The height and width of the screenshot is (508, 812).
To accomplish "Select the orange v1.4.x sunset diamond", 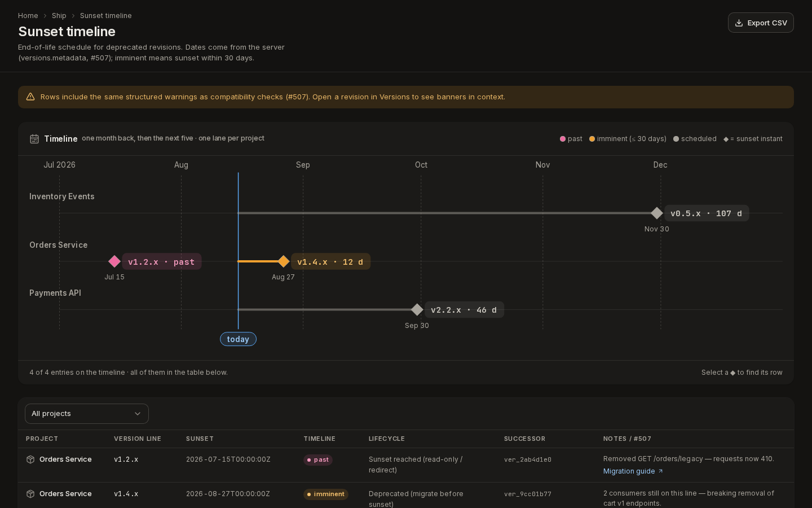I will pyautogui.click(x=284, y=261).
